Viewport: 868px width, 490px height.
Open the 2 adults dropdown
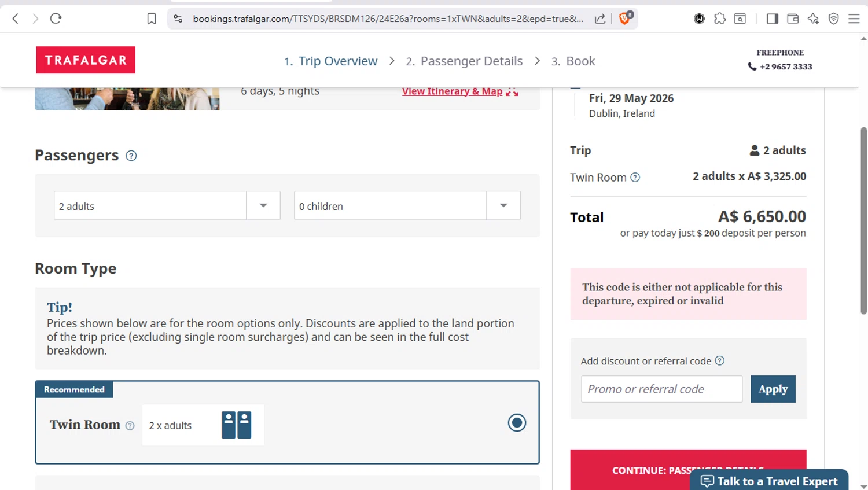167,205
